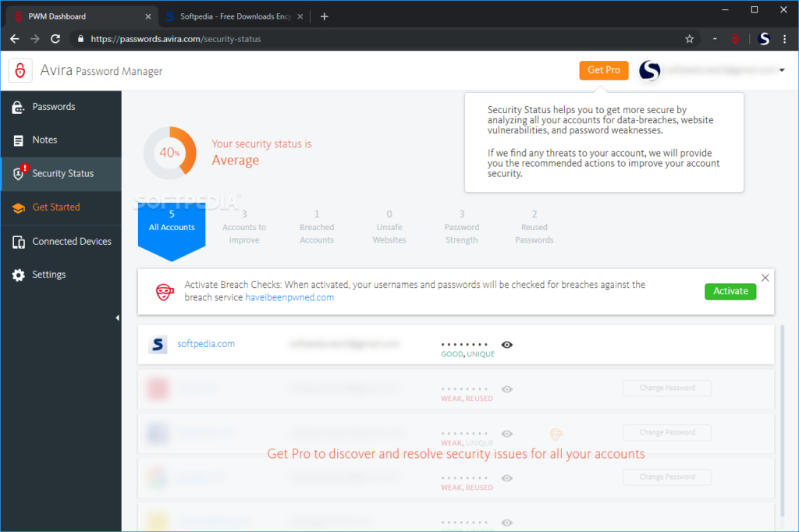Viewport: 799px width, 532px height.
Task: Switch to the Softpedia browser tab
Action: tap(235, 17)
